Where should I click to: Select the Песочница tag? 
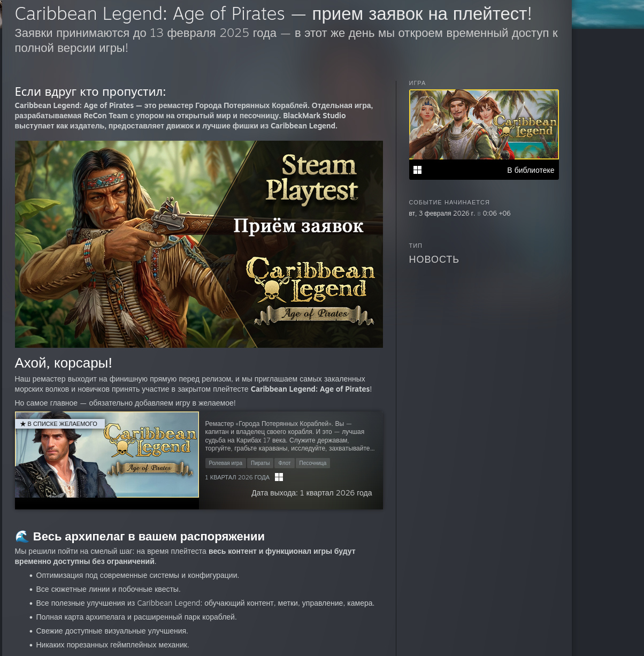pos(313,463)
